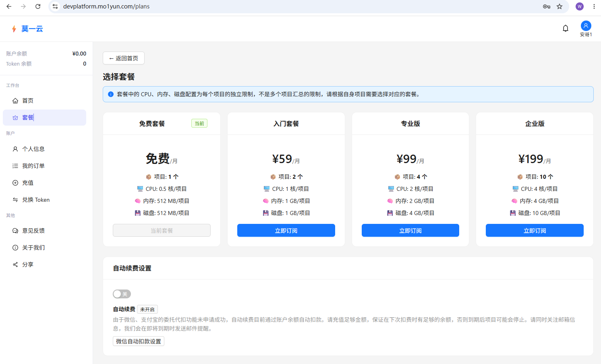Viewport: 601px width, 364px height.
Task: Open 分享 in sidebar
Action: tap(44, 265)
